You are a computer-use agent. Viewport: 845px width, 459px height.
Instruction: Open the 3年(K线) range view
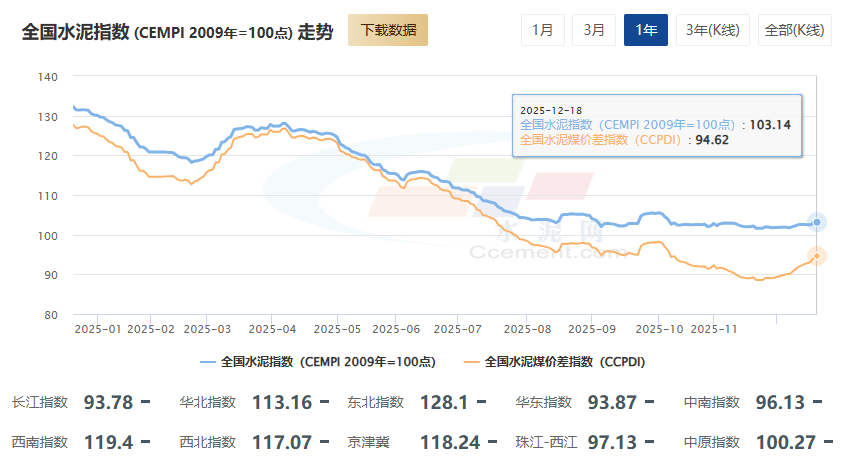[x=713, y=30]
